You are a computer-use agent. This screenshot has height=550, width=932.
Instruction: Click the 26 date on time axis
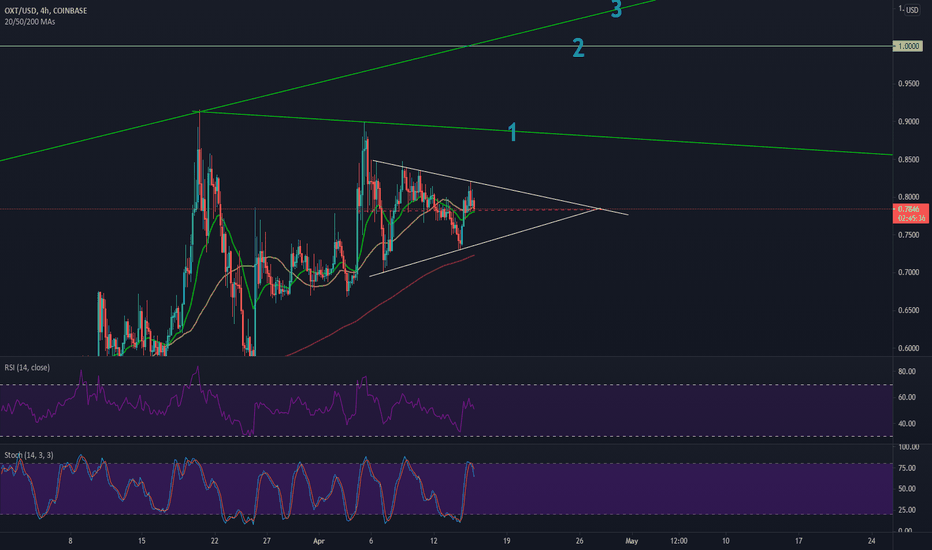coord(580,540)
